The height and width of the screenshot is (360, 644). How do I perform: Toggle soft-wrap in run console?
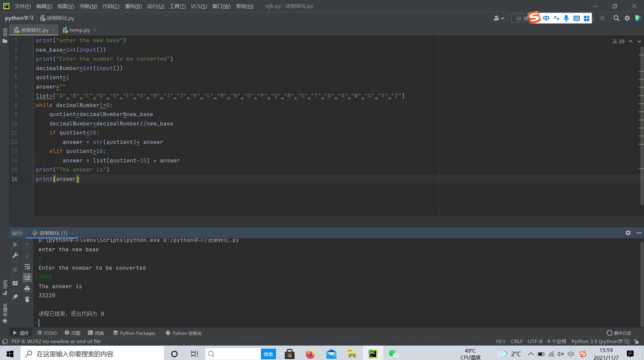pyautogui.click(x=27, y=267)
